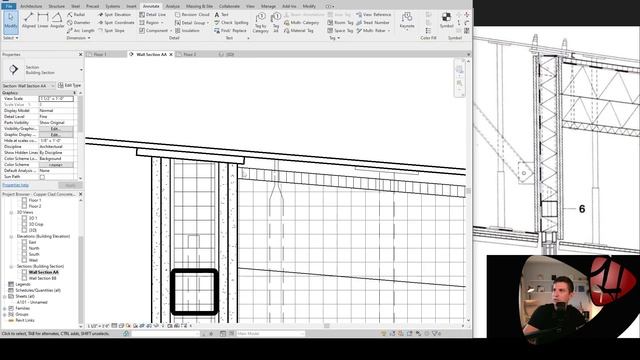The width and height of the screenshot is (640, 360).
Task: Choose the Multi-Category tag tool
Action: point(302,22)
